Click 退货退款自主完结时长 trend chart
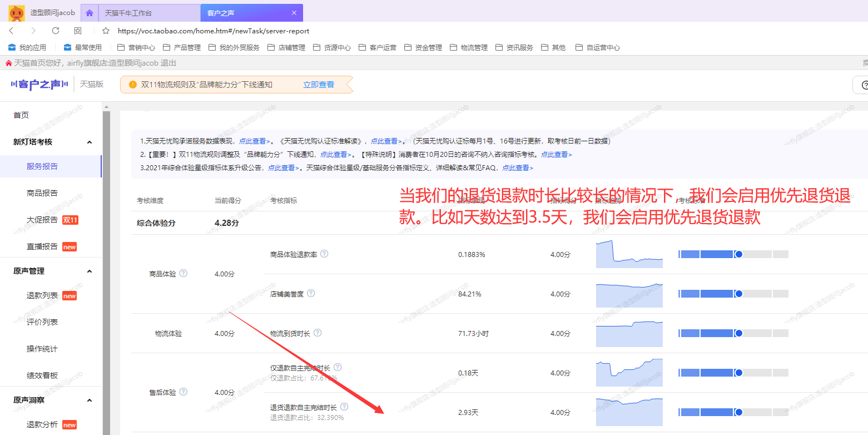 (x=629, y=412)
